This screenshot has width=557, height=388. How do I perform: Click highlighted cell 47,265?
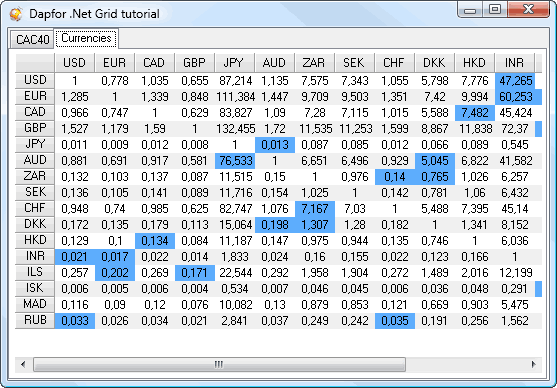515,81
